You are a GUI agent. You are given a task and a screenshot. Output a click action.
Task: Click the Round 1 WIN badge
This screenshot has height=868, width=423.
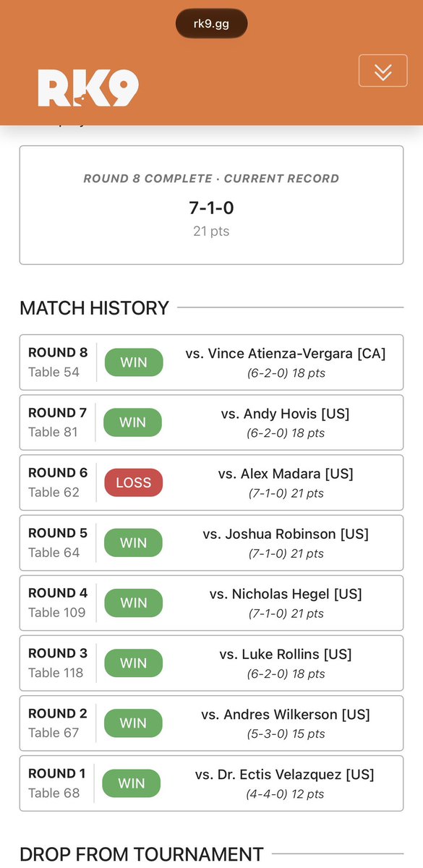132,783
